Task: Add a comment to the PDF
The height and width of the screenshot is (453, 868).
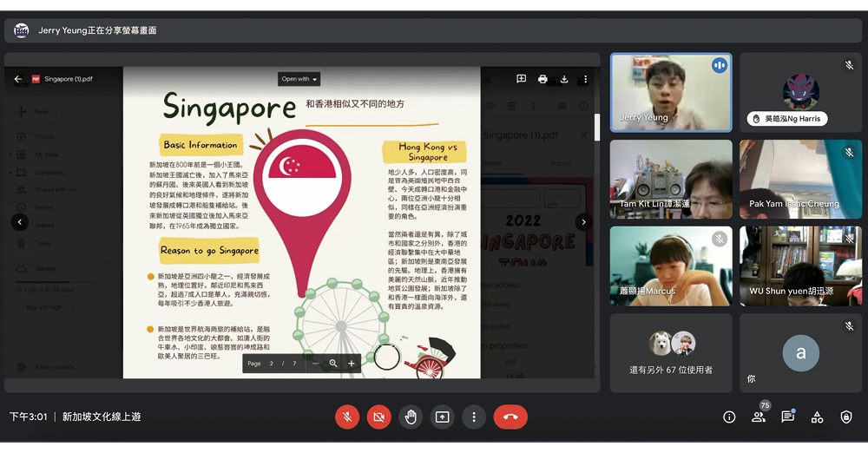Action: (521, 79)
